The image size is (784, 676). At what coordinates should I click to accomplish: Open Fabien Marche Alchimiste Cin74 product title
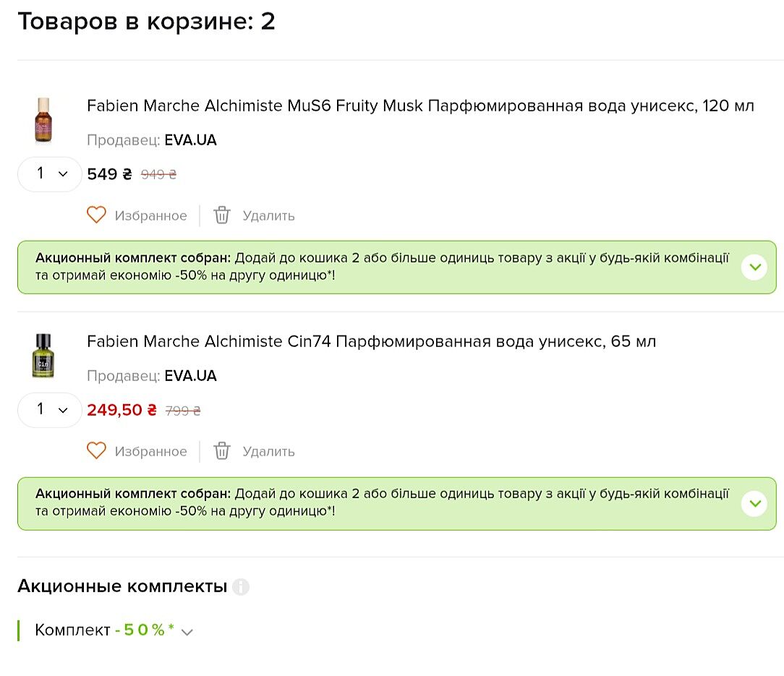click(x=371, y=341)
